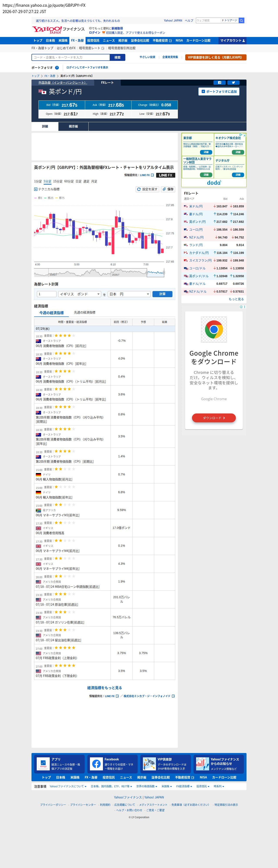Click the exchange amount input showing 1
This screenshot has height=868, width=278.
click(46, 294)
